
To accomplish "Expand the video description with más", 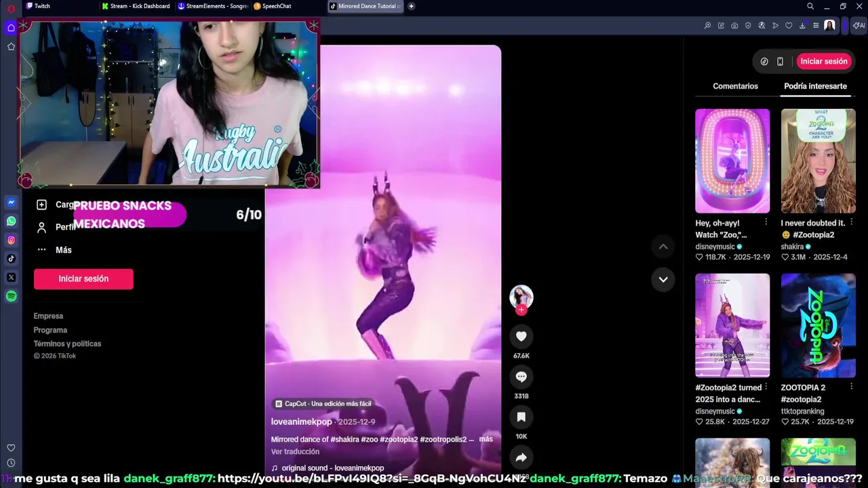I will point(486,439).
